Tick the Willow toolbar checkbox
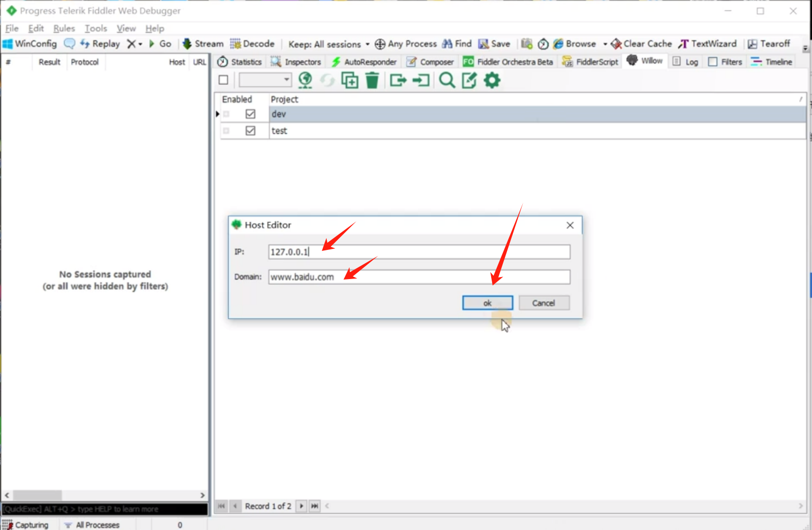812x530 pixels. click(x=223, y=80)
